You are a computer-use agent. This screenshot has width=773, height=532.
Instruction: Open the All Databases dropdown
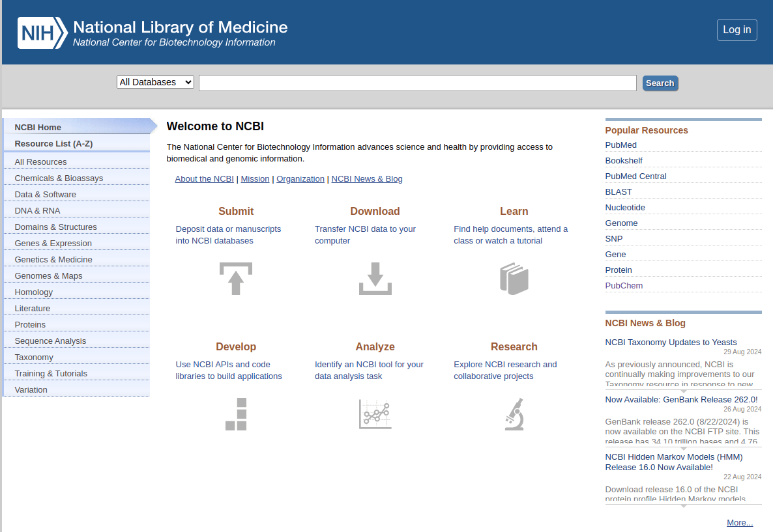(155, 82)
